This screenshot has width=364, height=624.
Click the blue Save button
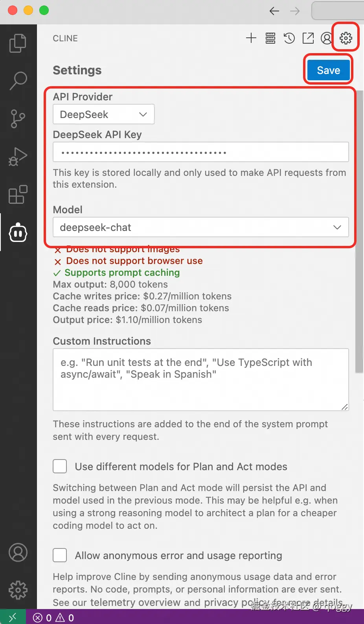pos(328,70)
